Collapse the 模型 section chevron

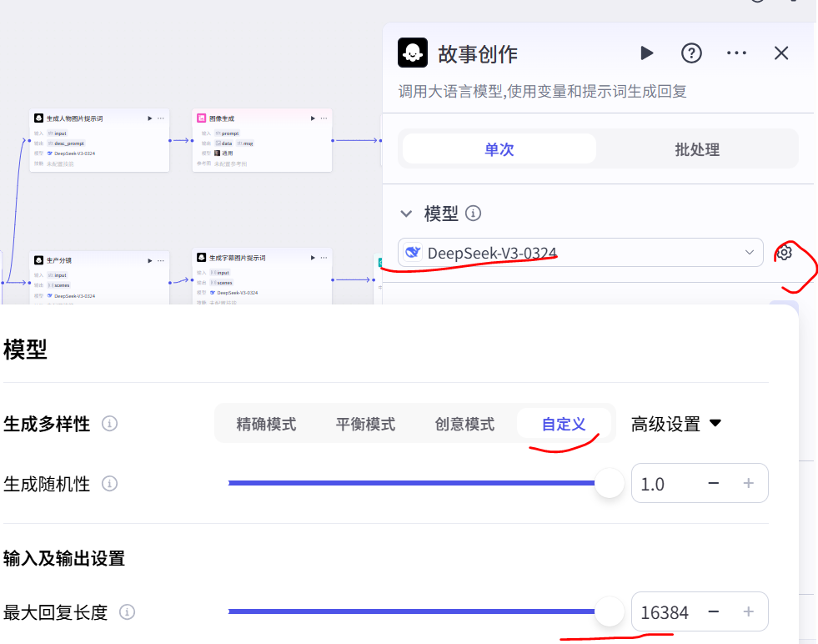click(x=407, y=213)
